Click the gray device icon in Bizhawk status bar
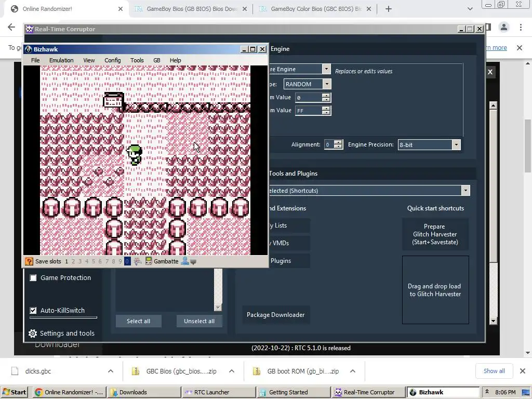 (x=193, y=262)
